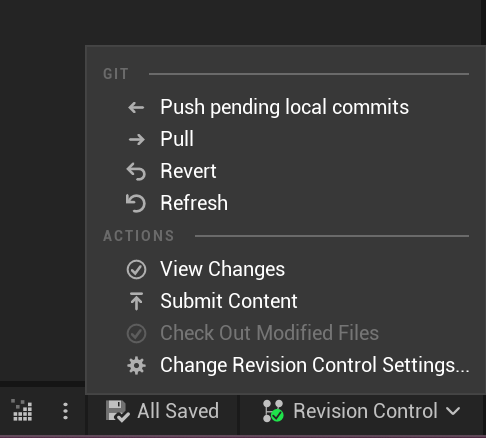Image resolution: width=486 pixels, height=438 pixels.
Task: Click the Refresh circular arrow icon
Action: coord(136,203)
